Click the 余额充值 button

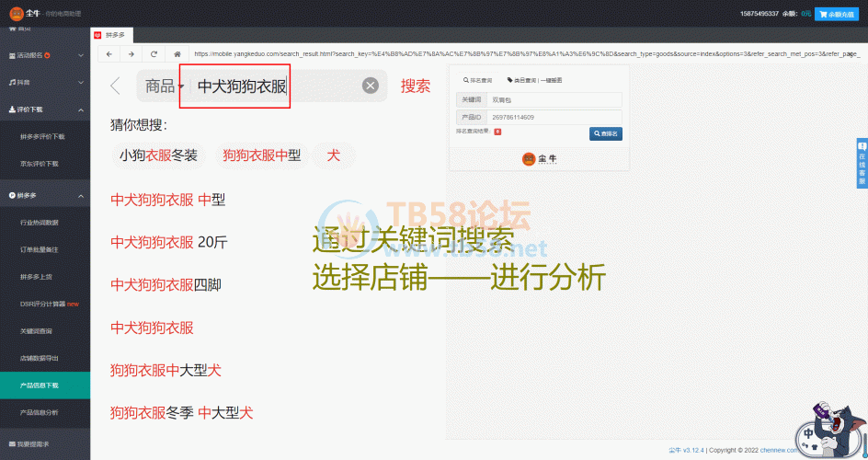[837, 14]
